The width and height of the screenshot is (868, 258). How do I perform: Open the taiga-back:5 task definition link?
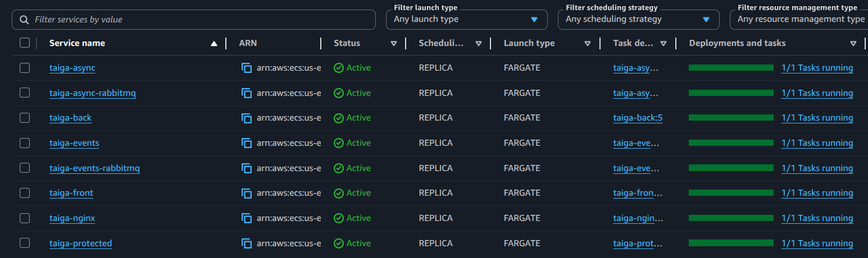click(638, 118)
